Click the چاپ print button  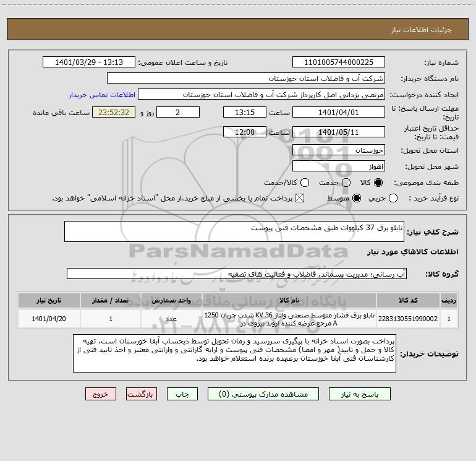pyautogui.click(x=182, y=394)
